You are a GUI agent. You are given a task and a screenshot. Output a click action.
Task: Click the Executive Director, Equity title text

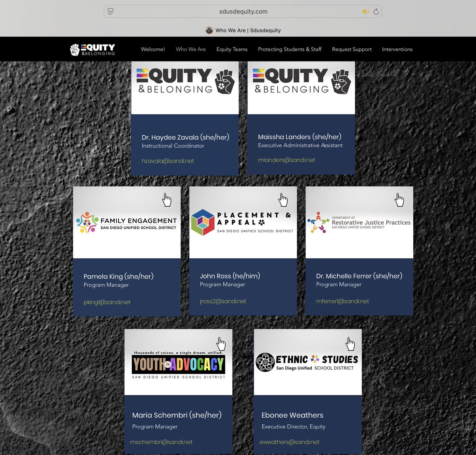click(294, 427)
